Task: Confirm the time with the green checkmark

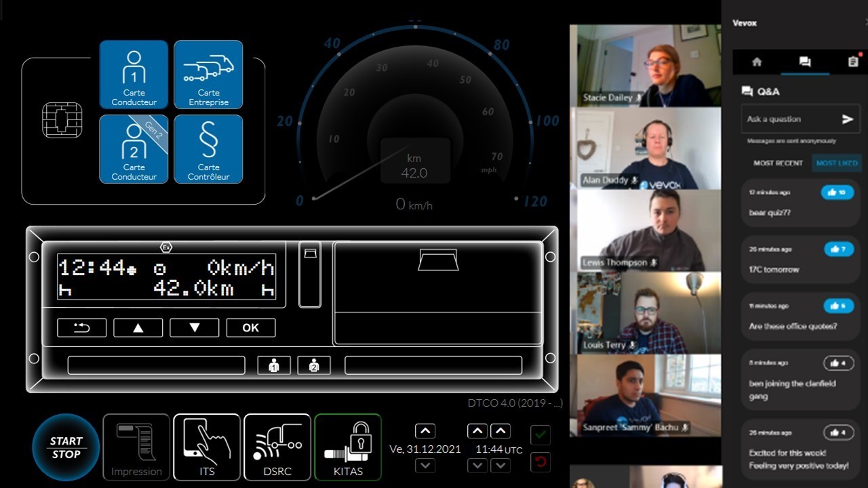Action: (540, 434)
